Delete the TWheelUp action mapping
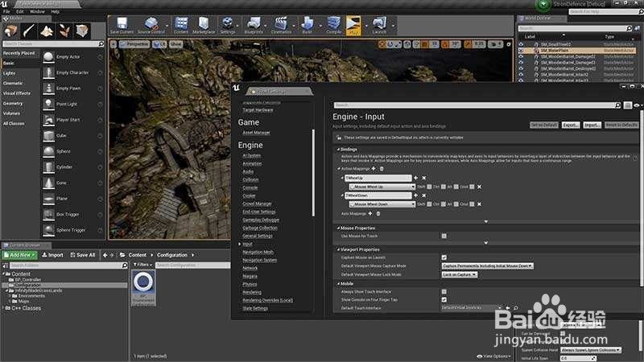Viewport: 644px width, 362px height. click(424, 178)
